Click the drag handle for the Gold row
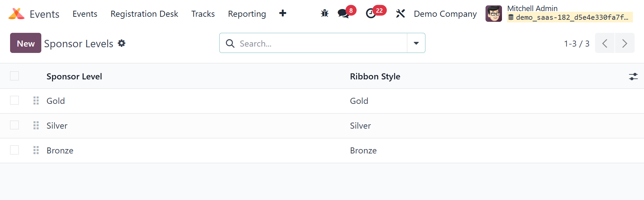The height and width of the screenshot is (200, 644). coord(36,101)
